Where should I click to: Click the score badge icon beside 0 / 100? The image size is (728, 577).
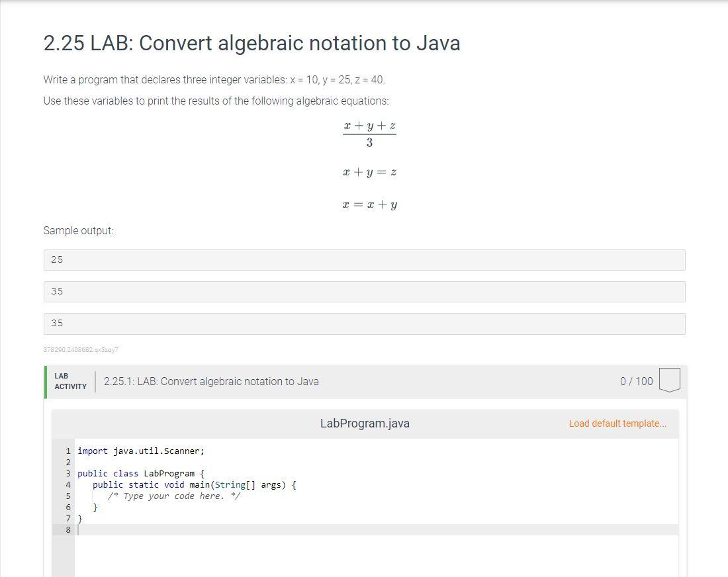pyautogui.click(x=670, y=380)
